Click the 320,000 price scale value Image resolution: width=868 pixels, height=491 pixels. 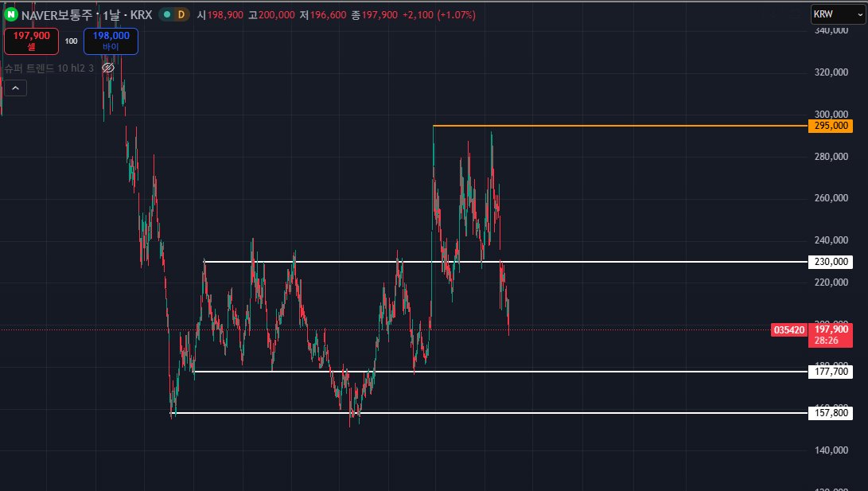pos(831,72)
